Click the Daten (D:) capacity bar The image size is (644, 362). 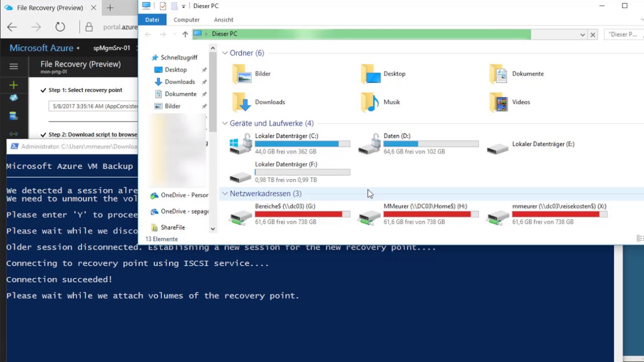431,144
